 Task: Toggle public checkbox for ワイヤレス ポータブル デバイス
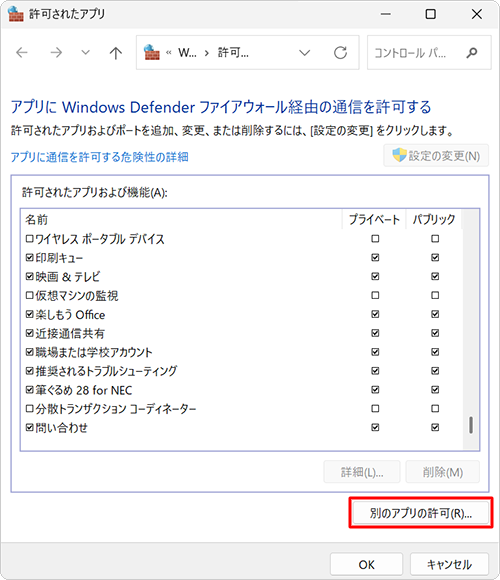tap(435, 239)
